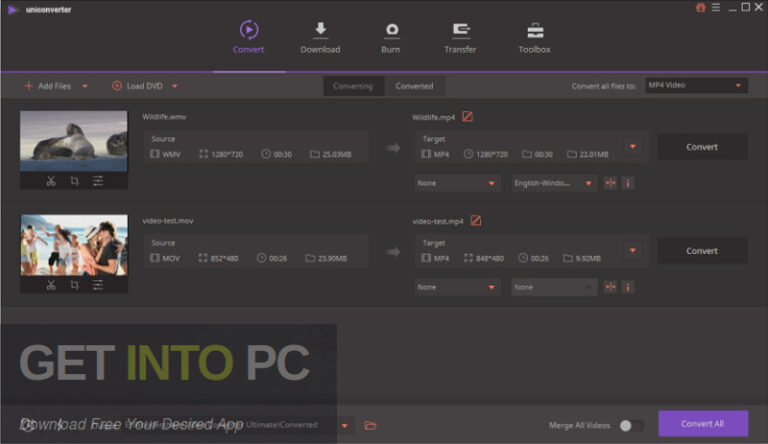Click the Wildlife.wmv file name
This screenshot has height=444, width=768.
[x=164, y=117]
